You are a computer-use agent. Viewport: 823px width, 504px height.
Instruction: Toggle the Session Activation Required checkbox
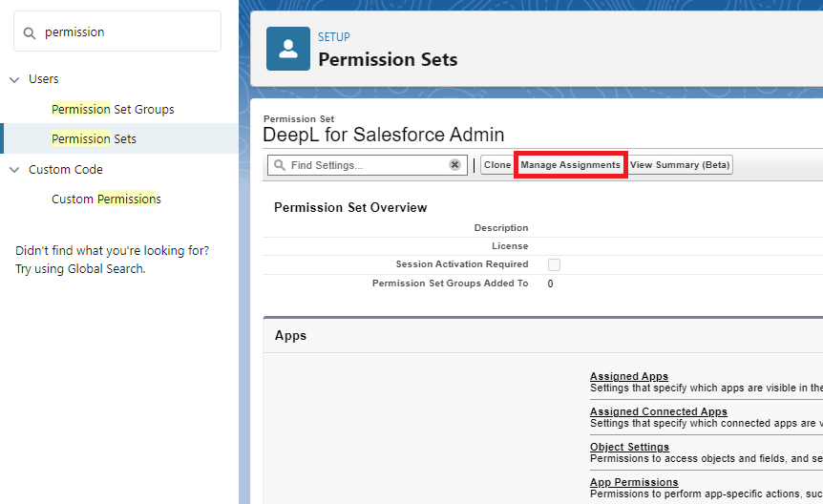click(x=554, y=264)
